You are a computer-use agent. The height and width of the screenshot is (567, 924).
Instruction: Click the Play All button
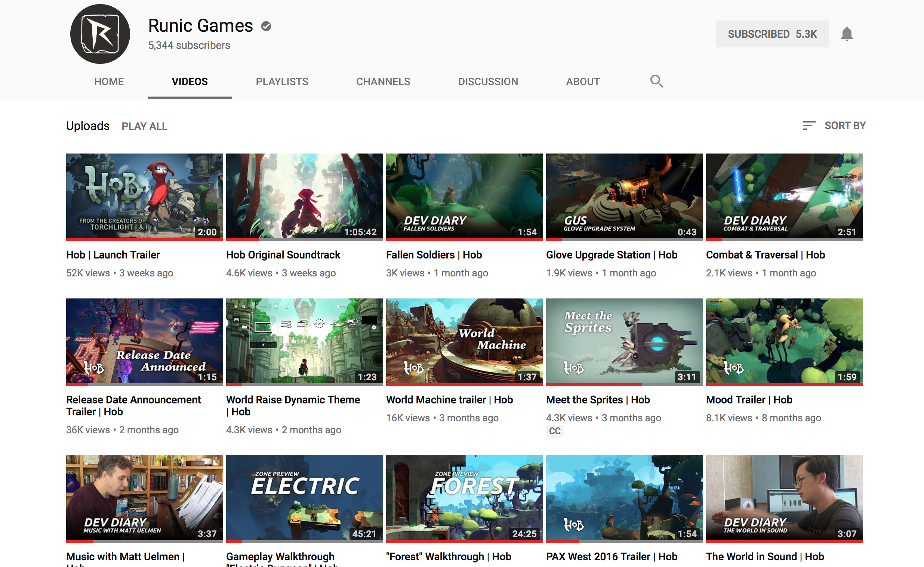(144, 126)
